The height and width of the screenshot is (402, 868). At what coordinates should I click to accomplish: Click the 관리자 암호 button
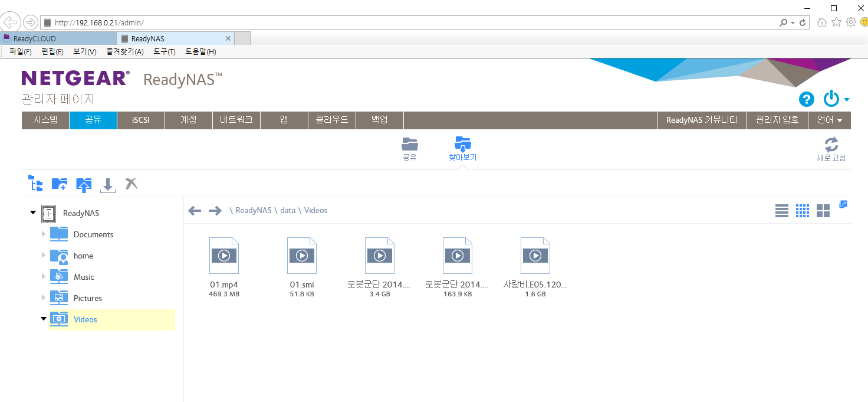click(x=777, y=120)
